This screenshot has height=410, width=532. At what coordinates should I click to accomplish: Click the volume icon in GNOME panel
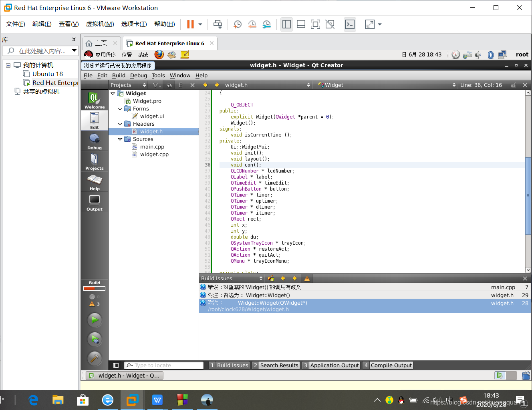pos(478,54)
